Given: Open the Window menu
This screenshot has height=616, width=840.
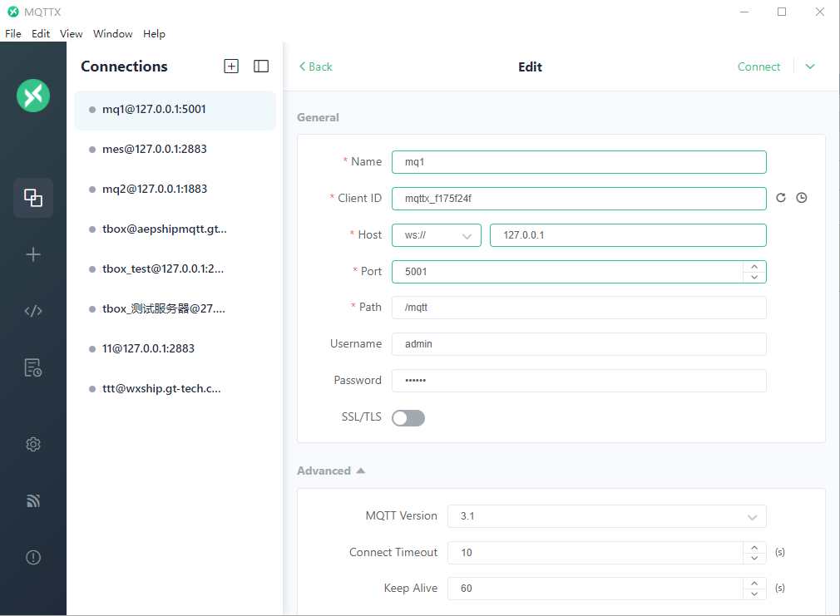Looking at the screenshot, I should [x=112, y=34].
